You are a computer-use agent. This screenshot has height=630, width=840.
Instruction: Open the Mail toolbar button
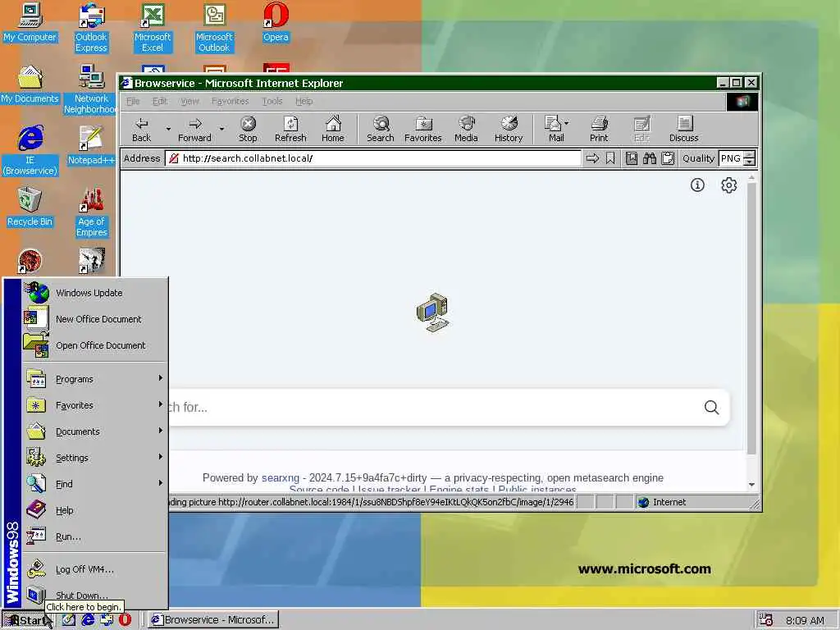click(x=553, y=129)
